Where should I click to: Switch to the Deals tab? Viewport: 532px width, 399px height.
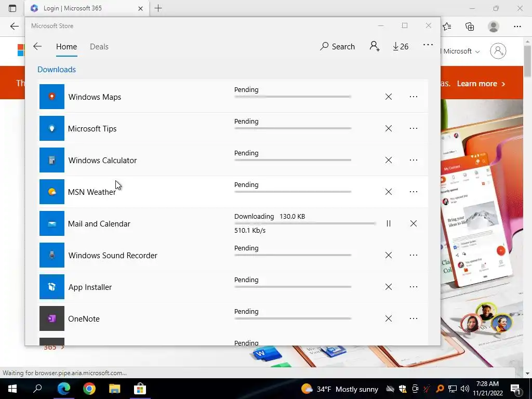[x=99, y=47]
